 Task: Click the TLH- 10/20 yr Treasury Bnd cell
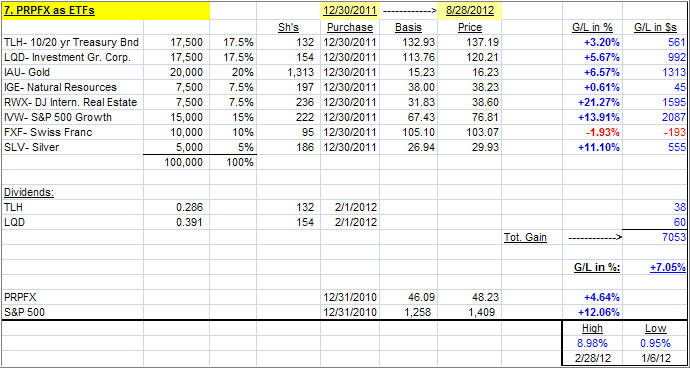[x=72, y=43]
